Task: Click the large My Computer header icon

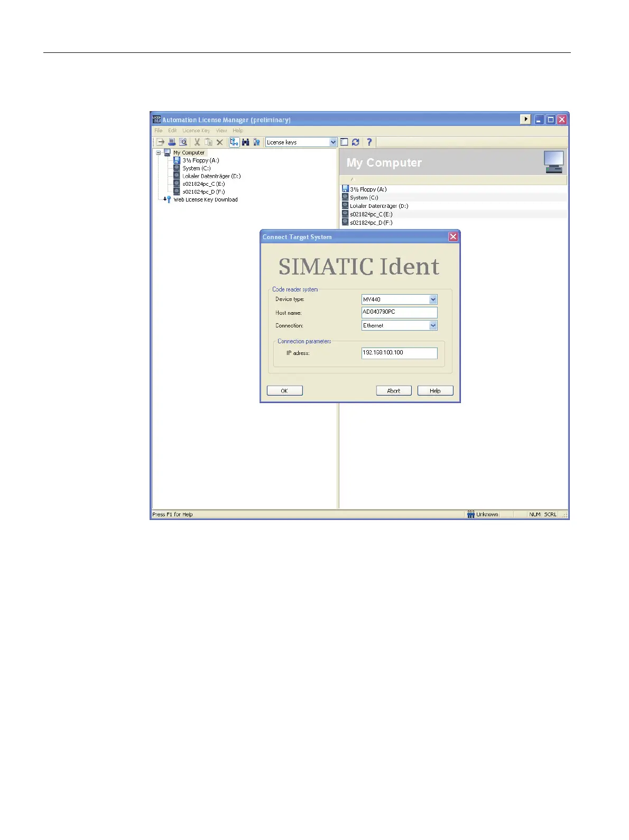Action: (x=553, y=162)
